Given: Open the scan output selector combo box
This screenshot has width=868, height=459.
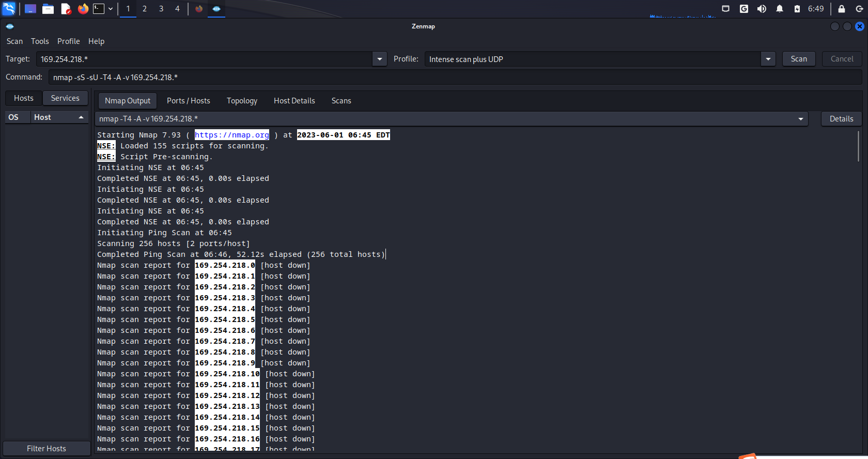Looking at the screenshot, I should pos(452,119).
